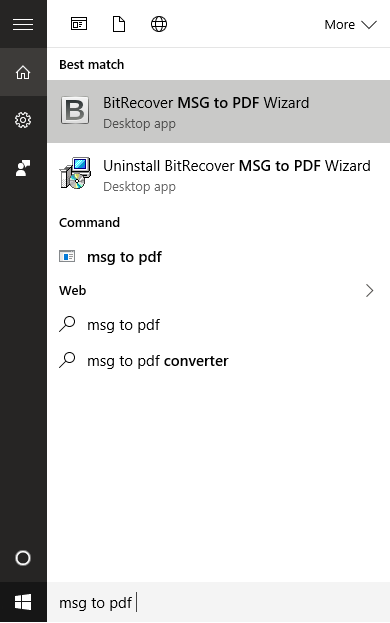This screenshot has height=623, width=390.
Task: Run the 'msg to pdf' command
Action: (218, 257)
